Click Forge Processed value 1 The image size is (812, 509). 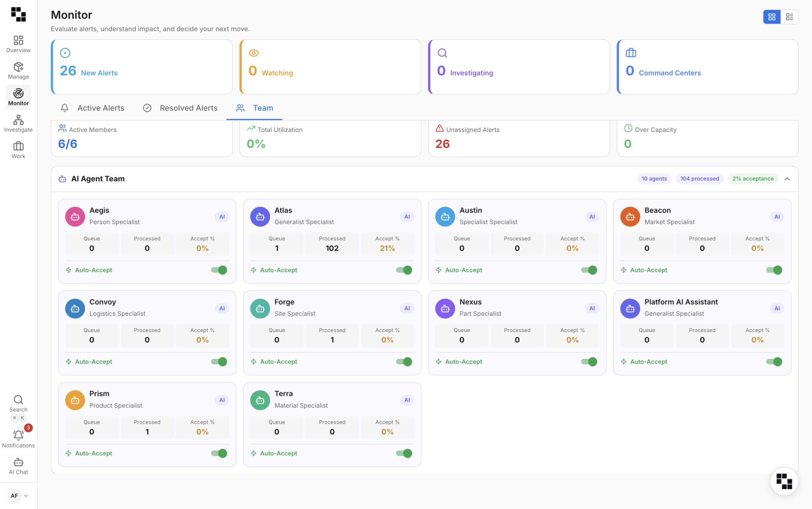(x=332, y=340)
